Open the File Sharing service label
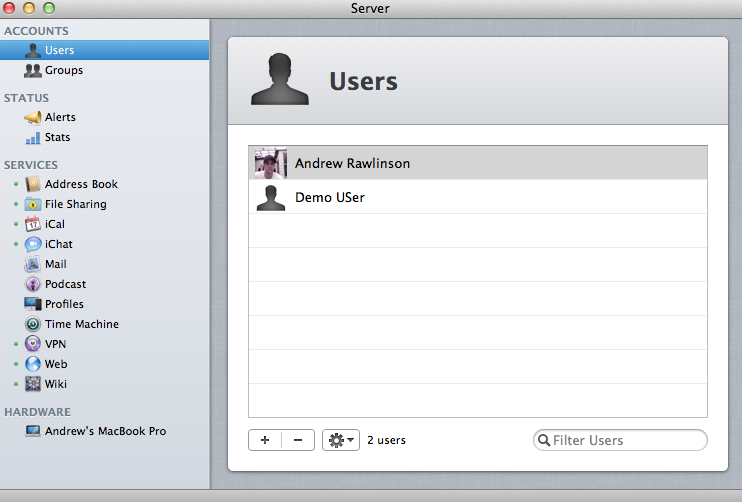742x502 pixels. point(76,204)
